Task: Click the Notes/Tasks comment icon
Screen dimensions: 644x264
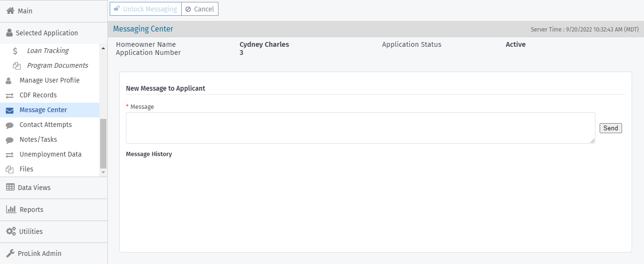Action: (10, 140)
